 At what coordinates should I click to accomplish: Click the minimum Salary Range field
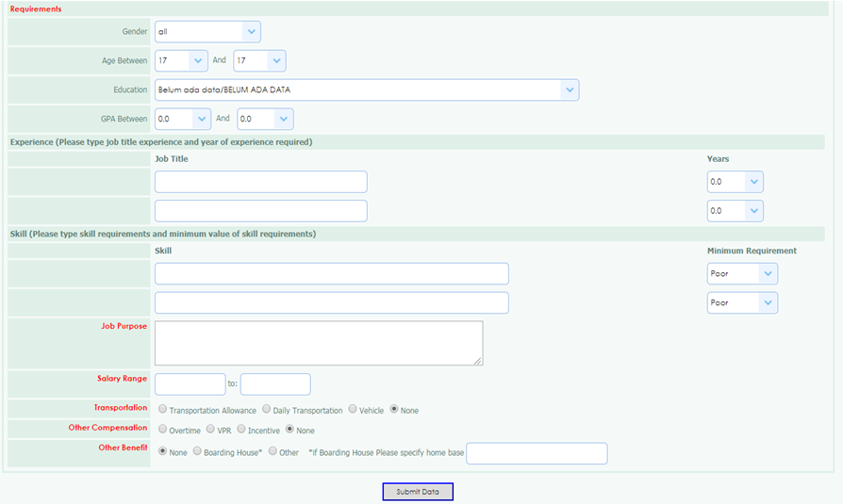[x=190, y=384]
